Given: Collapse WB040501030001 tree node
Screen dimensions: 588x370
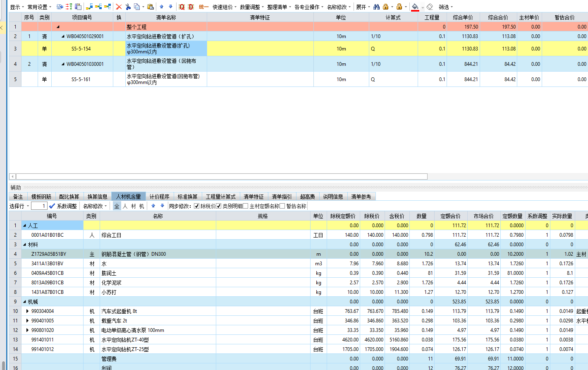Looking at the screenshot, I should coord(63,64).
